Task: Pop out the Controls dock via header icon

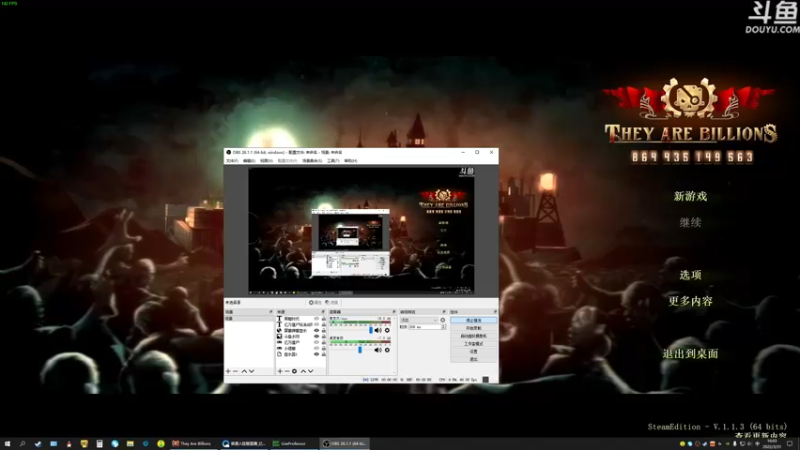Action: click(495, 312)
